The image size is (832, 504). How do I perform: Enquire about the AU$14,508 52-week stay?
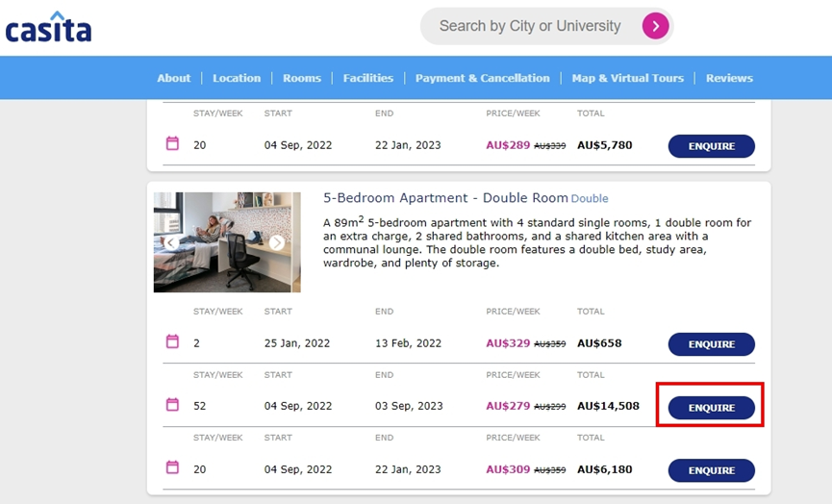click(711, 408)
